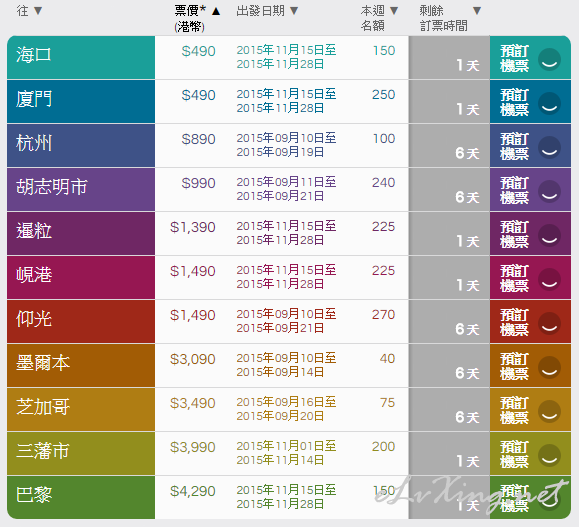This screenshot has width=579, height=527.
Task: Sort by 本週名額 weekly quota arrow
Action: (394, 11)
